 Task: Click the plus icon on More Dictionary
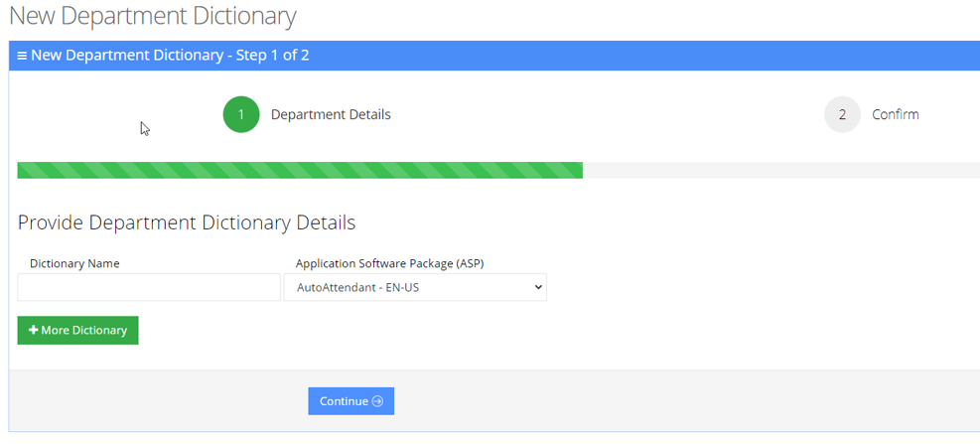click(34, 331)
